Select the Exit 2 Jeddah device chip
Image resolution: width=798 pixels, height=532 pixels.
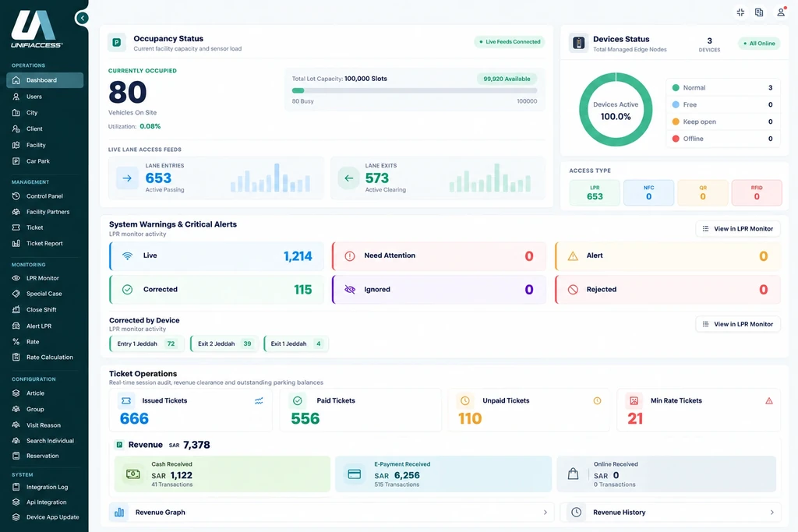(x=224, y=344)
